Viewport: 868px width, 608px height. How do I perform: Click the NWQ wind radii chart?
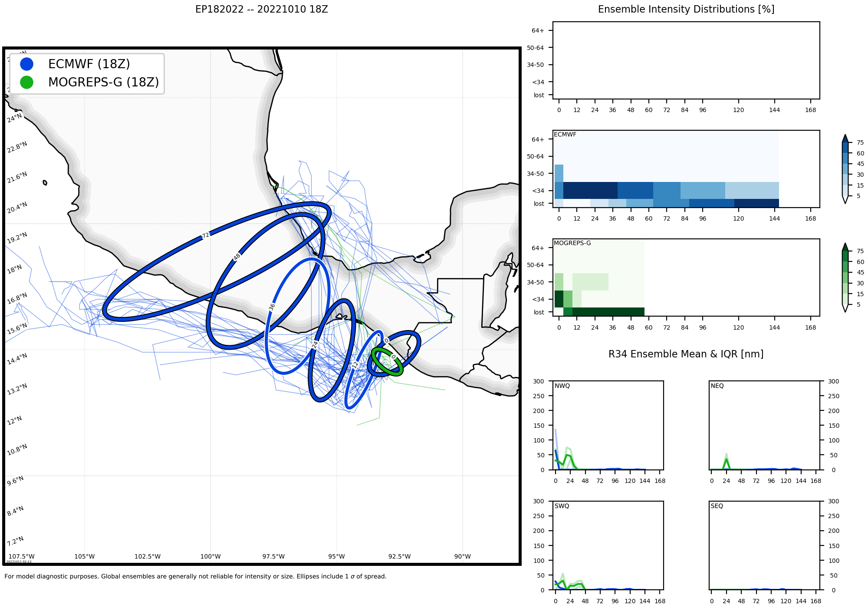(608, 425)
